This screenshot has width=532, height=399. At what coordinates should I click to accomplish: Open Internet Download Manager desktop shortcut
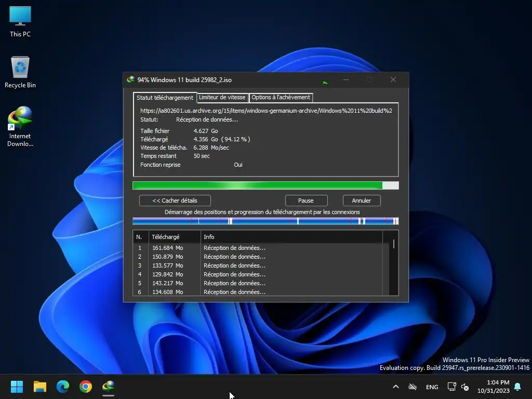[20, 127]
